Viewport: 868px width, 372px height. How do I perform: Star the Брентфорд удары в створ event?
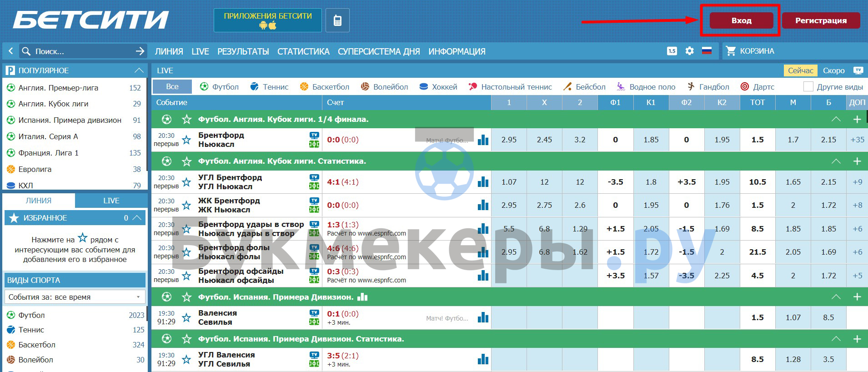[x=186, y=229]
